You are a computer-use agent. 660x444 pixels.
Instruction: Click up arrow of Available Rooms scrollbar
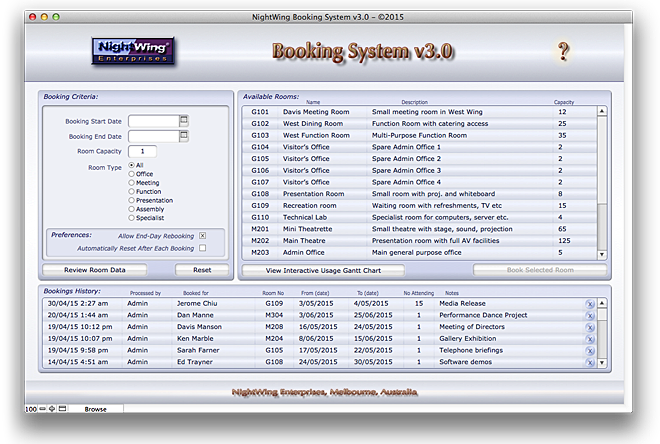pos(602,111)
